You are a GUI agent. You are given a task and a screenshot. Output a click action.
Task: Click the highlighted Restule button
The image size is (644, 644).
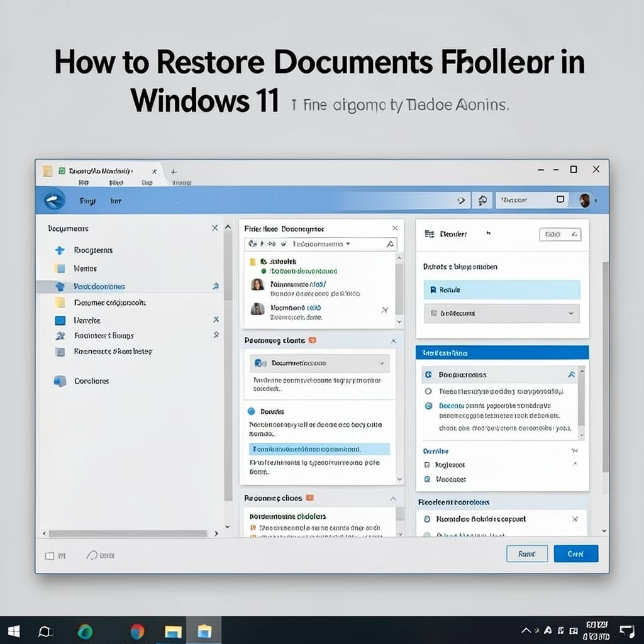coord(502,289)
